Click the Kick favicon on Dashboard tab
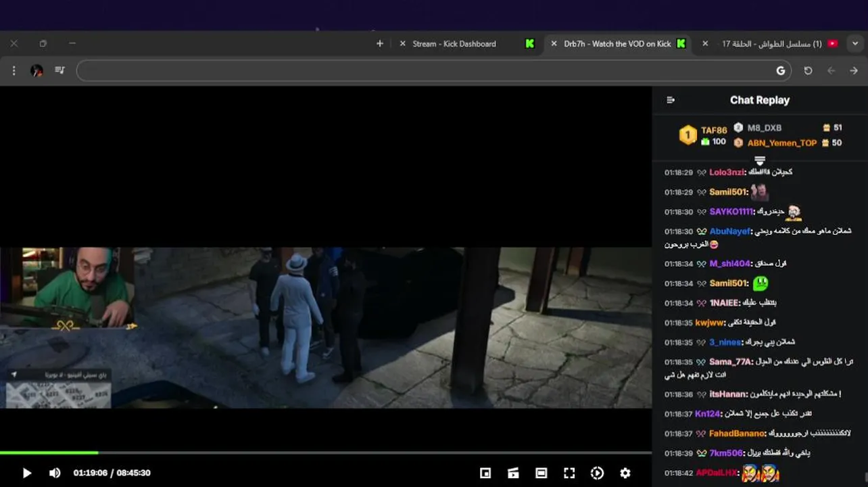Image resolution: width=868 pixels, height=487 pixels. click(529, 43)
